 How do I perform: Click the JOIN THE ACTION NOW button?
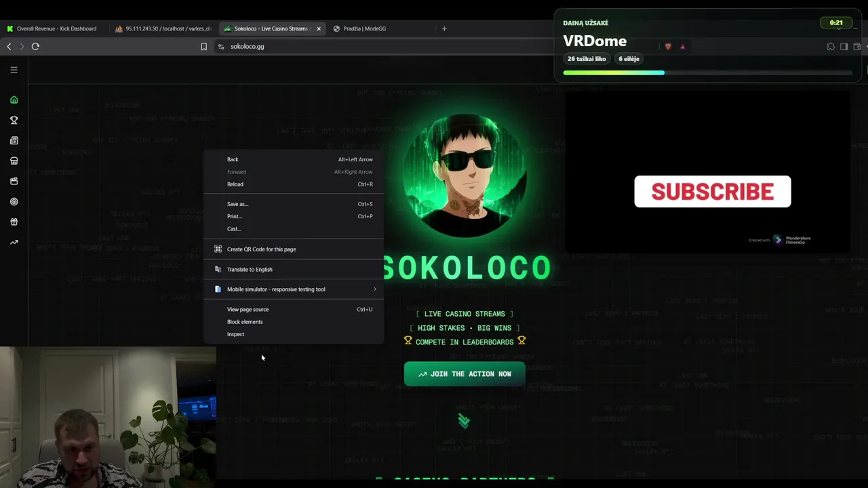click(x=465, y=374)
